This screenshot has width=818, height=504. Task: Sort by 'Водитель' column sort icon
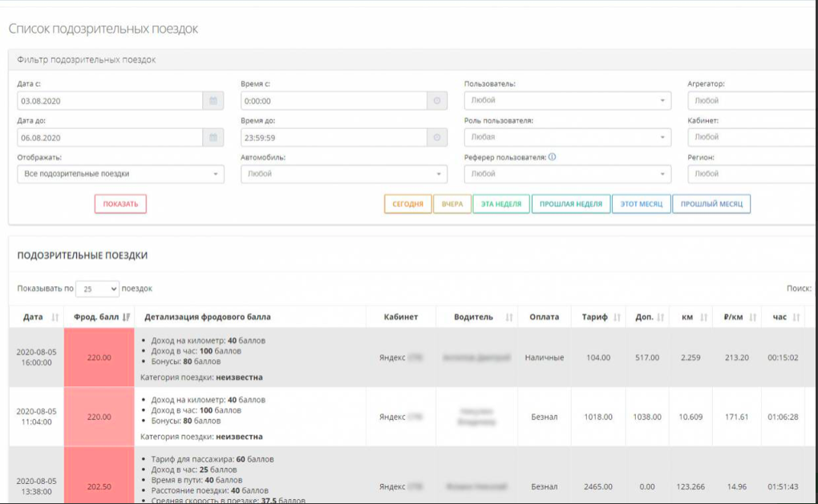click(508, 317)
